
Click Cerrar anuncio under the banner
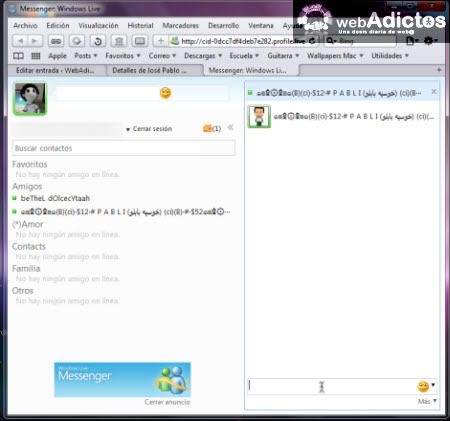167,402
